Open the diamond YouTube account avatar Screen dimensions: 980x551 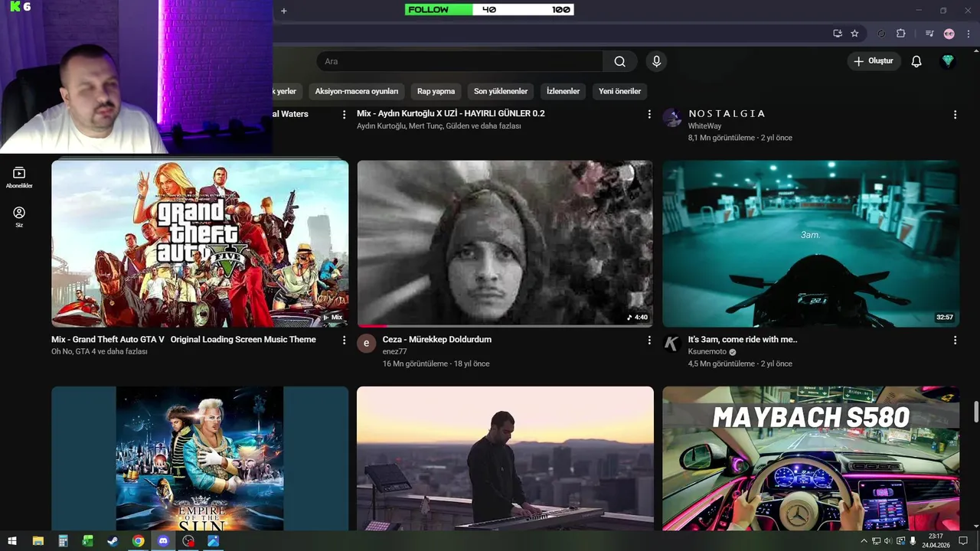pos(948,61)
